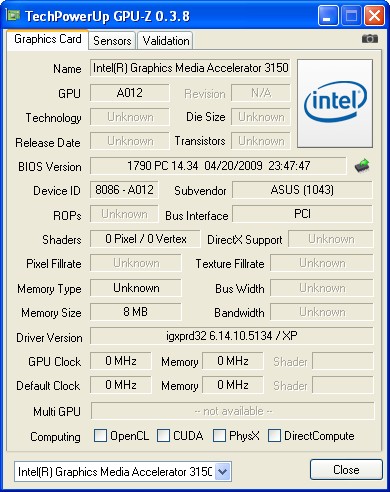The width and height of the screenshot is (390, 492).
Task: Click the Driver Version field
Action: tap(232, 336)
